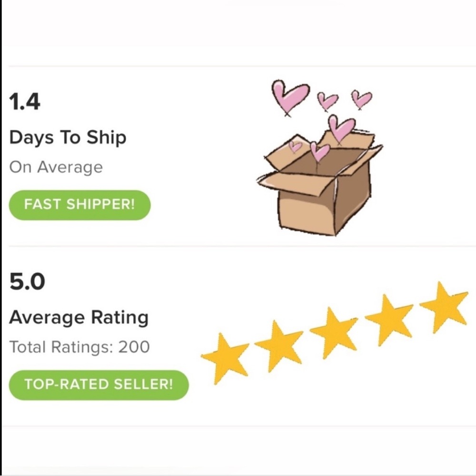
Task: Click the TOP-RATED SELLER! green badge
Action: [99, 385]
